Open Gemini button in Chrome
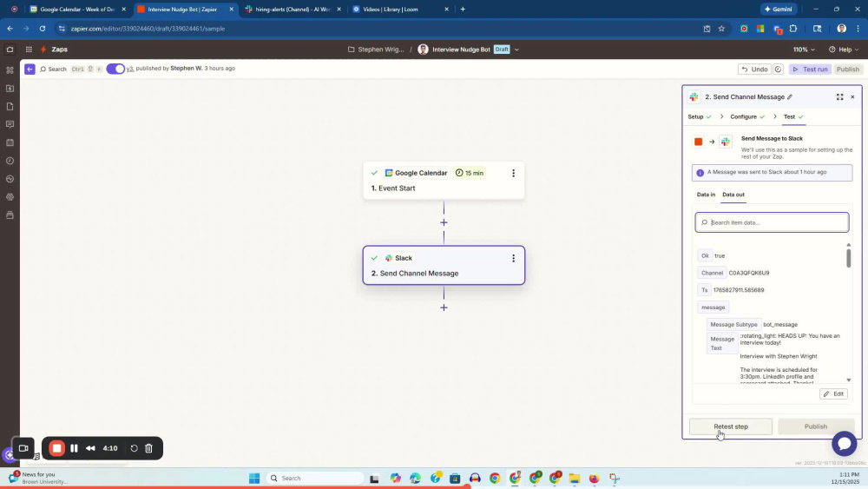 click(x=778, y=10)
